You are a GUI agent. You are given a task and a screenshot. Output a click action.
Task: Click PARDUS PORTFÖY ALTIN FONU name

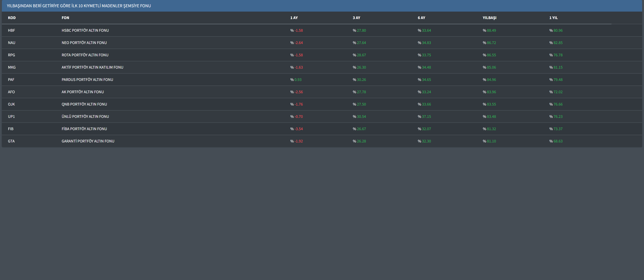pos(87,80)
